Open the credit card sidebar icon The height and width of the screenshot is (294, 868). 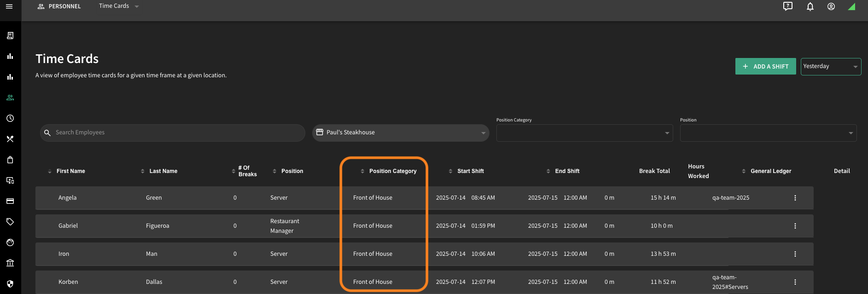[10, 201]
